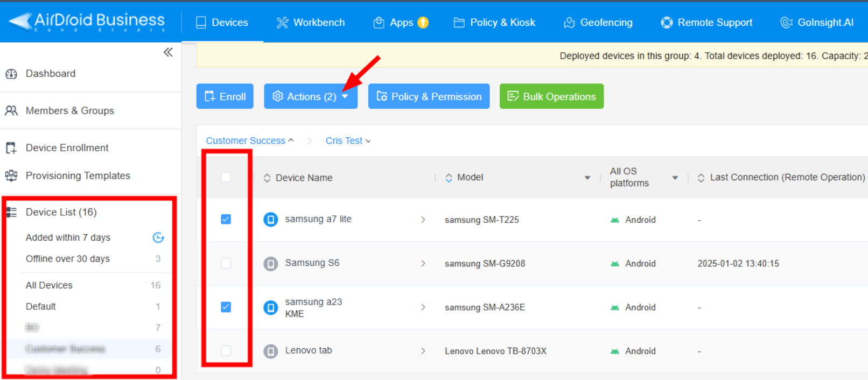Open the Apps tab
This screenshot has height=380, width=868.
click(x=401, y=23)
